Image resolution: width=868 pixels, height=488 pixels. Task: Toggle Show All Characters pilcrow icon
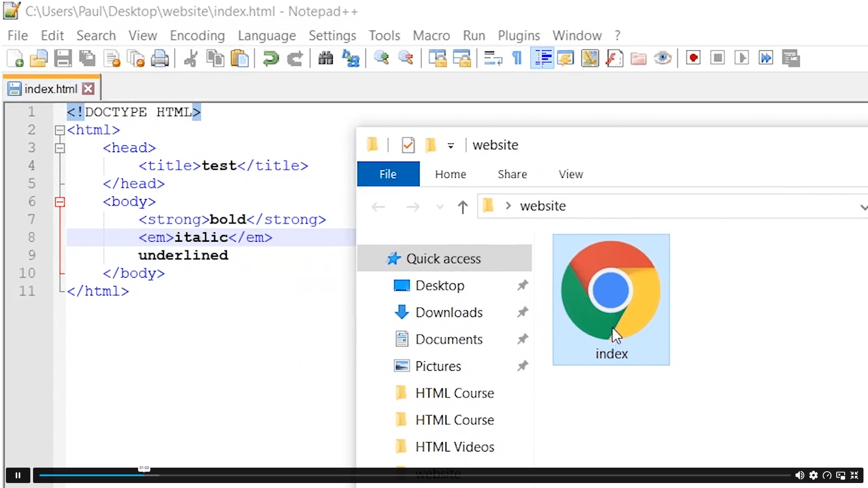[517, 58]
